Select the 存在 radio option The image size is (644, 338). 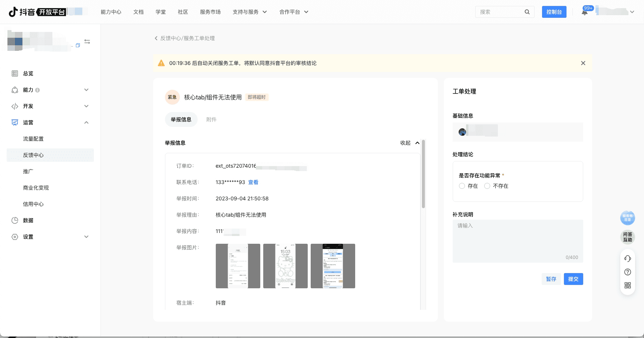click(x=462, y=186)
